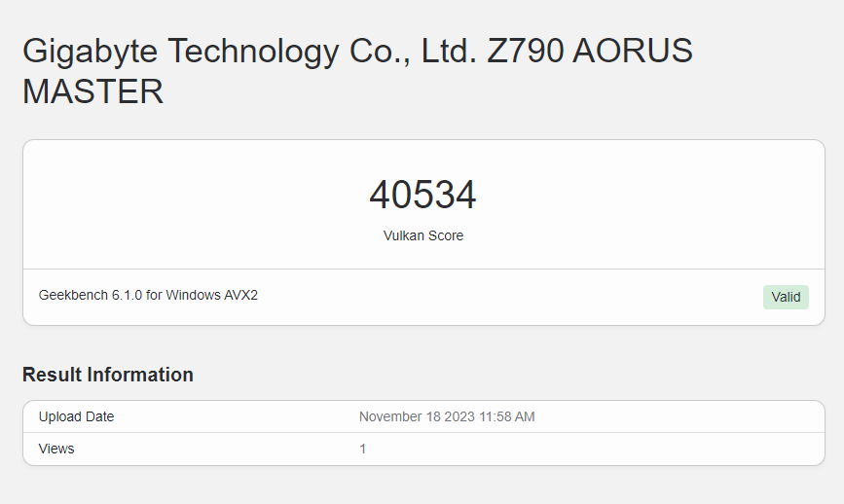
Task: Click the Views count value 1
Action: pyautogui.click(x=363, y=449)
